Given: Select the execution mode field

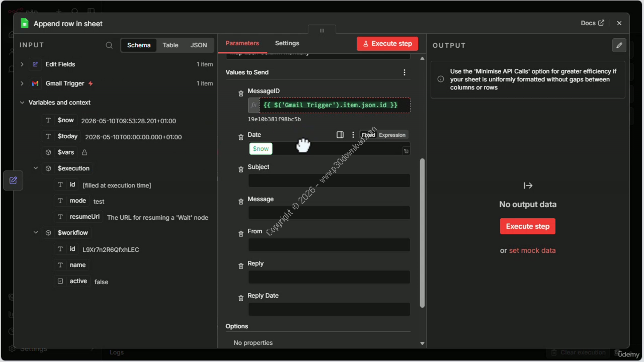Looking at the screenshot, I should (72, 201).
